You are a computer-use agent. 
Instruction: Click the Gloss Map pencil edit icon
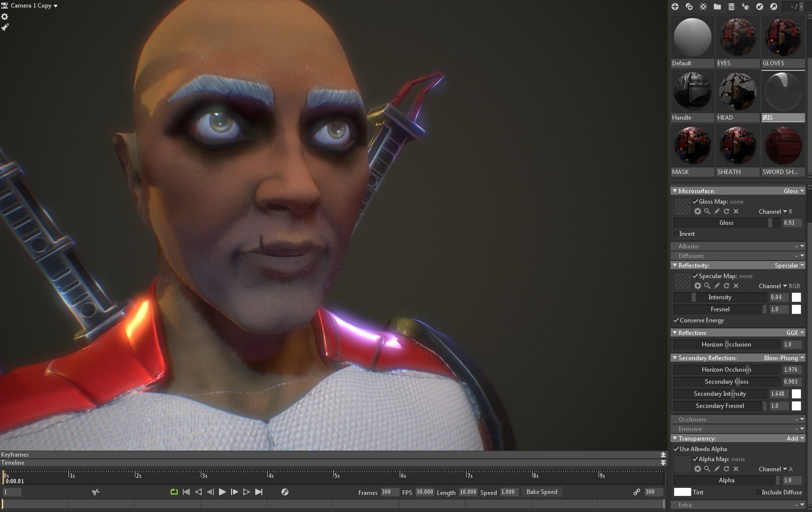pos(717,211)
